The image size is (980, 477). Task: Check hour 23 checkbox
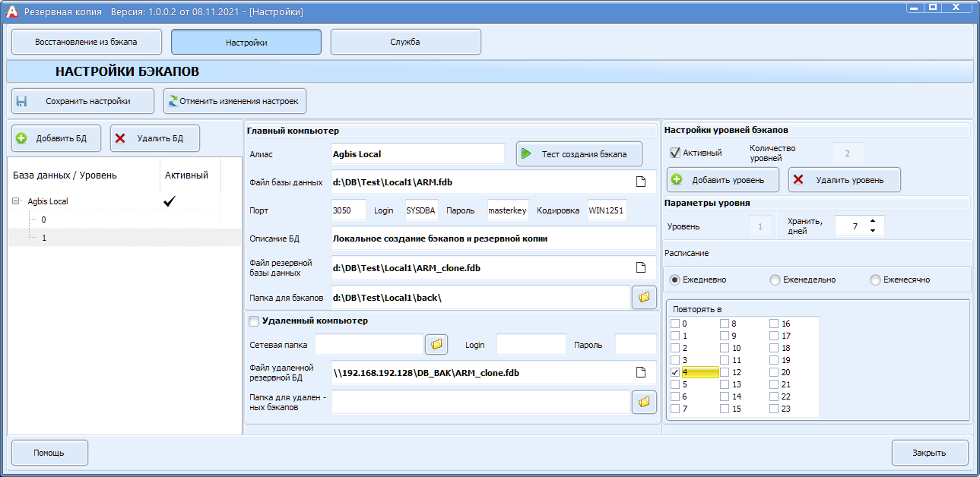tap(774, 409)
